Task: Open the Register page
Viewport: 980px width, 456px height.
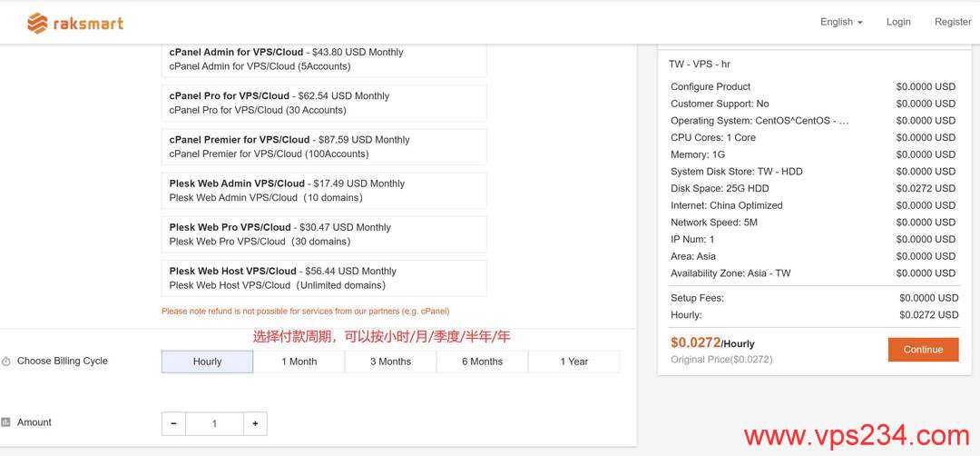Action: (x=953, y=22)
